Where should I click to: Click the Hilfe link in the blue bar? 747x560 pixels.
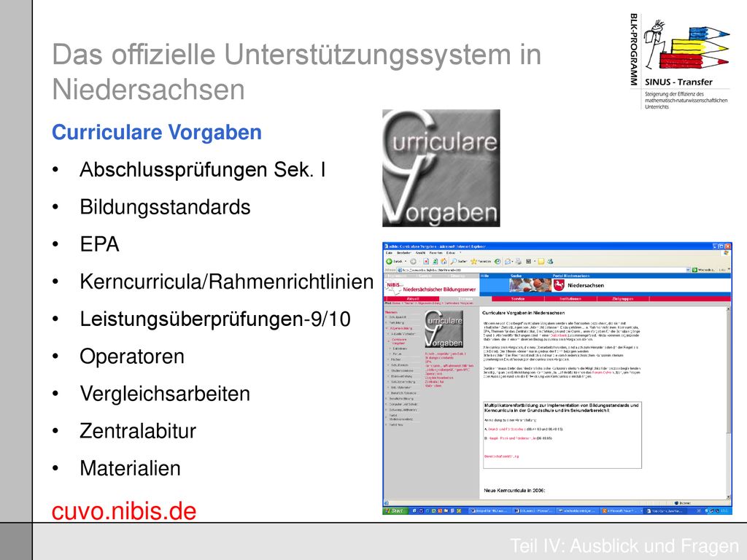[x=485, y=276]
